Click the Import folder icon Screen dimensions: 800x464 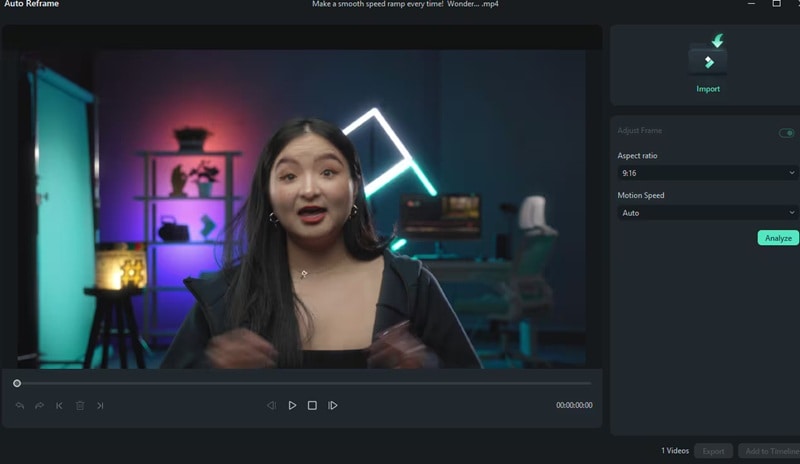(x=708, y=55)
